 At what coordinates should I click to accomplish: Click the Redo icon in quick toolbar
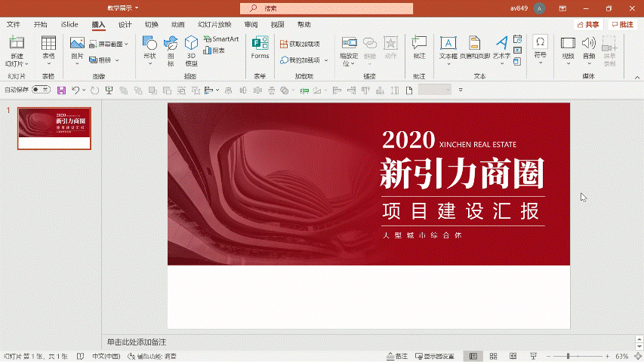coord(94,90)
